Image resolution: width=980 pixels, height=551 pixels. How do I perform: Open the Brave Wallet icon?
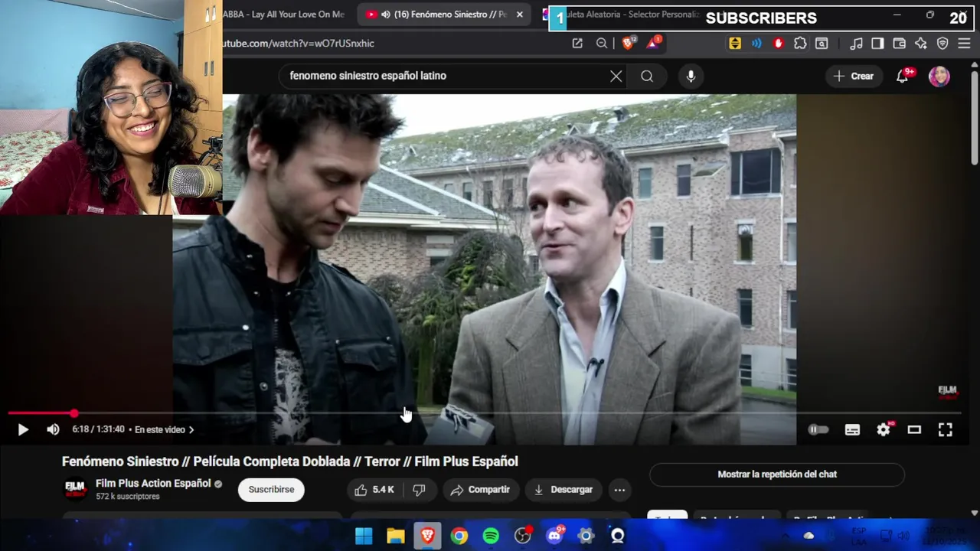pos(900,44)
